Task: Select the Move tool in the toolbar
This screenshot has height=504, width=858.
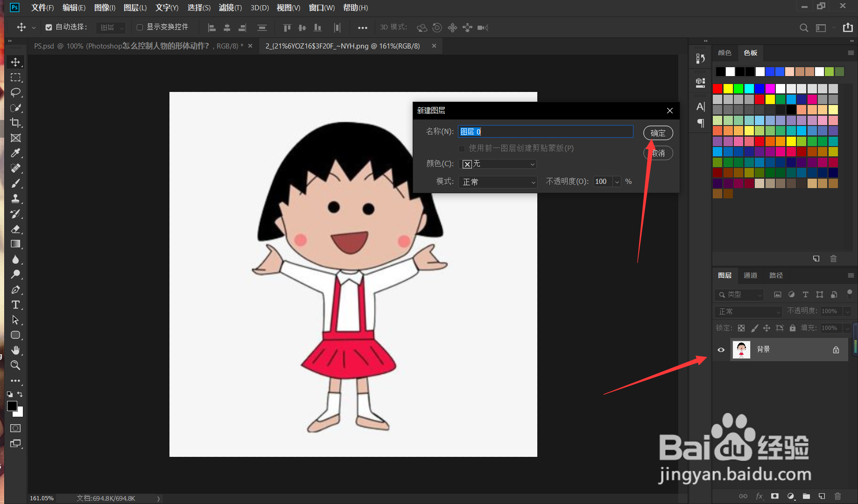Action: point(15,62)
